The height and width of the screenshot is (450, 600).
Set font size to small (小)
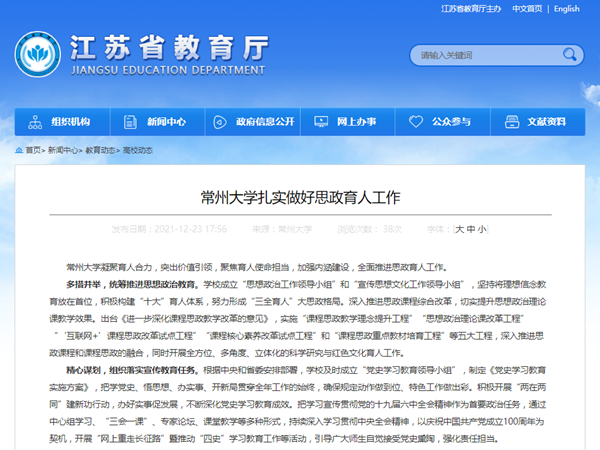(482, 229)
